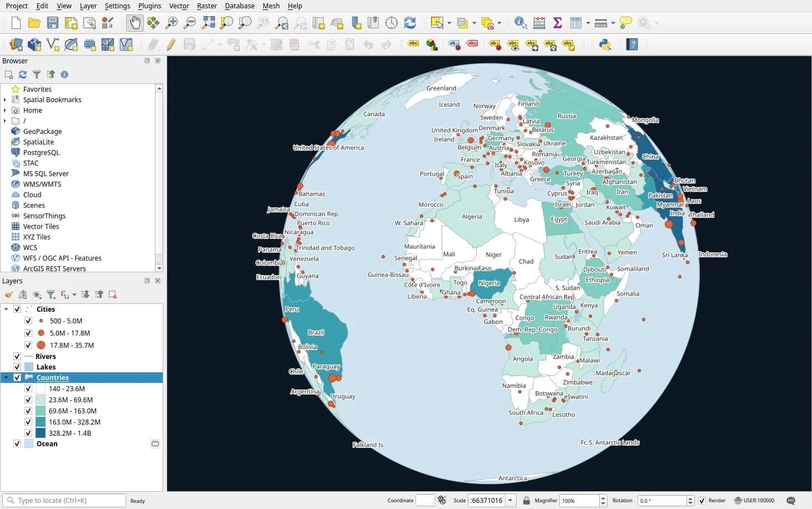The width and height of the screenshot is (812, 509).
Task: Uncheck the Rivers layer visibility
Action: [17, 357]
